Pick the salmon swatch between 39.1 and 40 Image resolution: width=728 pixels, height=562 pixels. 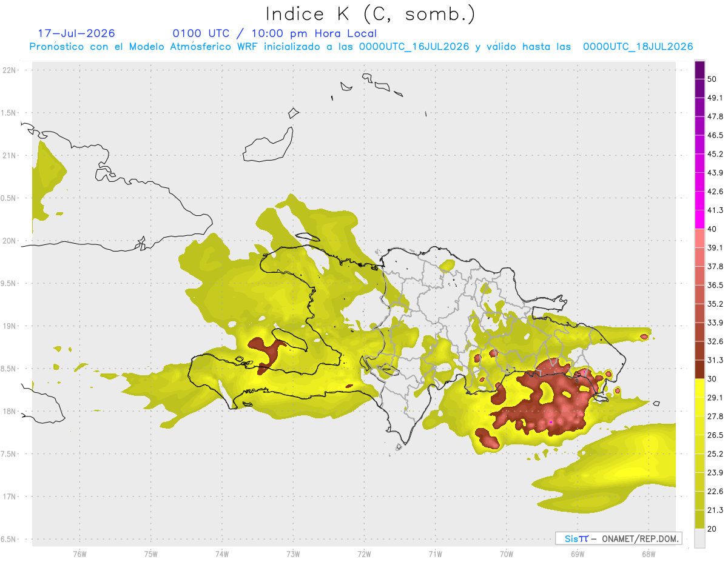coord(699,238)
